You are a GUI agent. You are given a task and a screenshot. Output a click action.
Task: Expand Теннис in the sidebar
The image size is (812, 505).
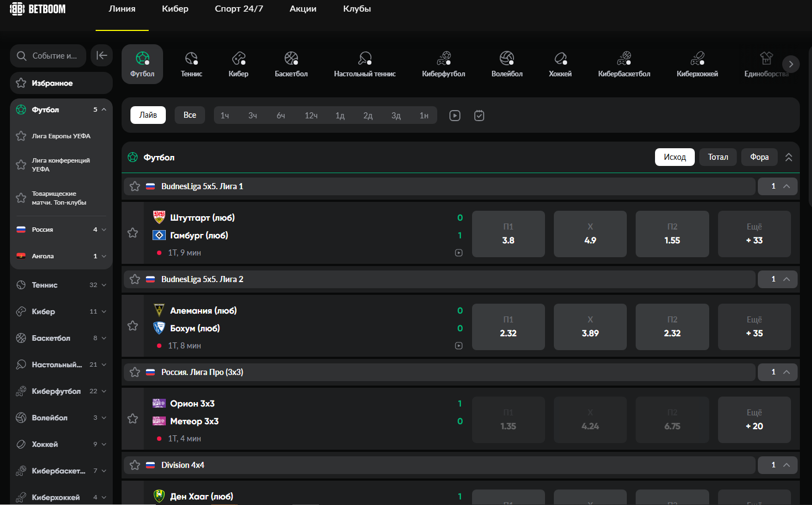coord(103,285)
